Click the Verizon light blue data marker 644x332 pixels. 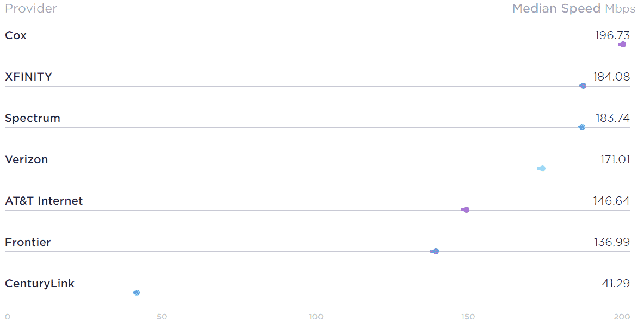541,169
